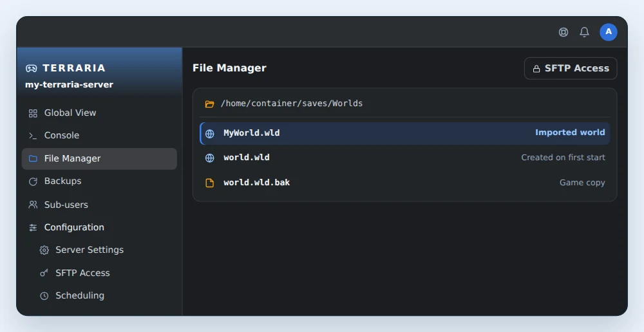This screenshot has width=644, height=332.
Task: Click the Backups refresh icon
Action: 33,181
